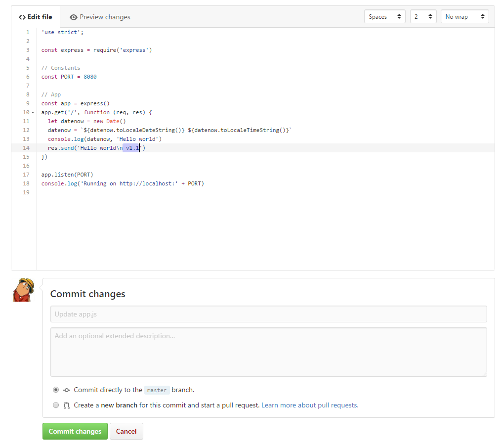The height and width of the screenshot is (448, 502).
Task: Switch to the Edit file tab
Action: click(x=36, y=17)
